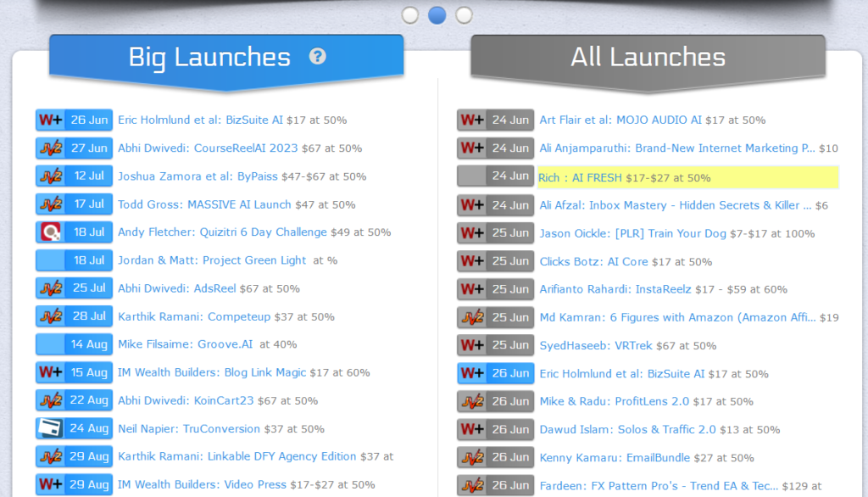Select the JVZoo icon for Linkable DFY Agency Edition

click(x=51, y=456)
